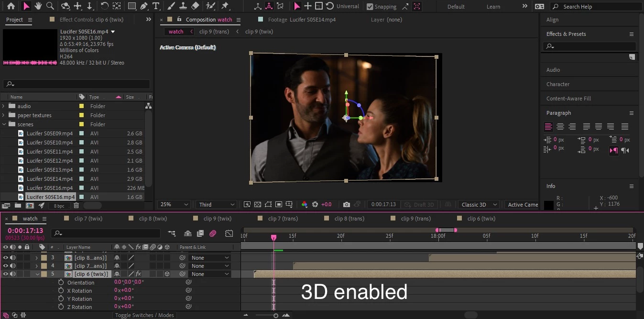Take a snapshot with the camera icon

tap(347, 205)
